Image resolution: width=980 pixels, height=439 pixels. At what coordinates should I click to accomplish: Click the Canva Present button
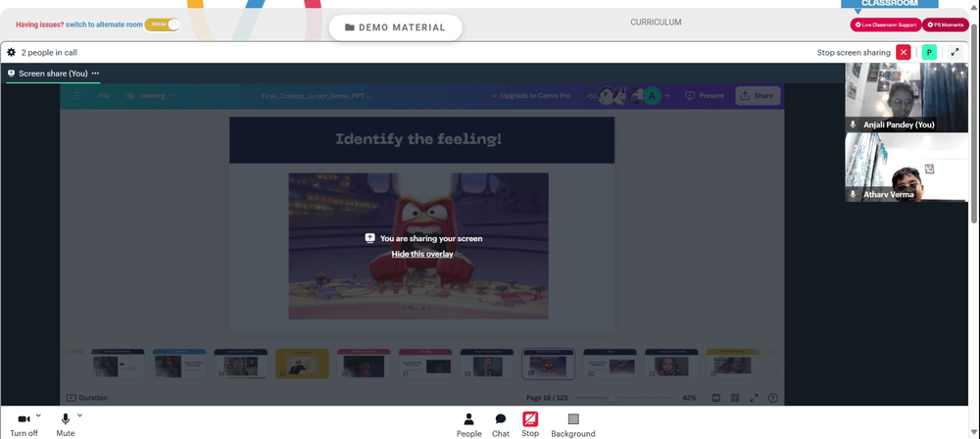[x=705, y=96]
